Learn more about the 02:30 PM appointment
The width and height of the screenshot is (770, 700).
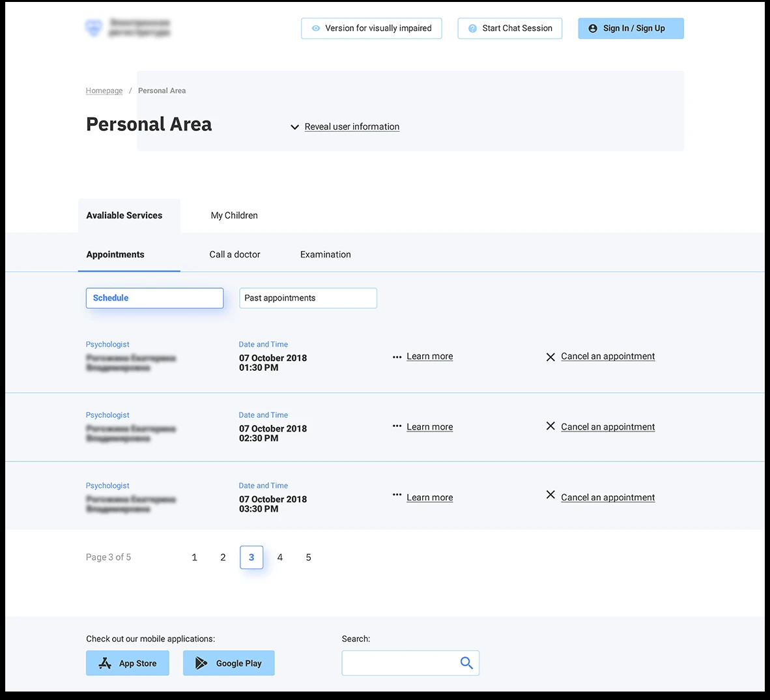pos(430,427)
